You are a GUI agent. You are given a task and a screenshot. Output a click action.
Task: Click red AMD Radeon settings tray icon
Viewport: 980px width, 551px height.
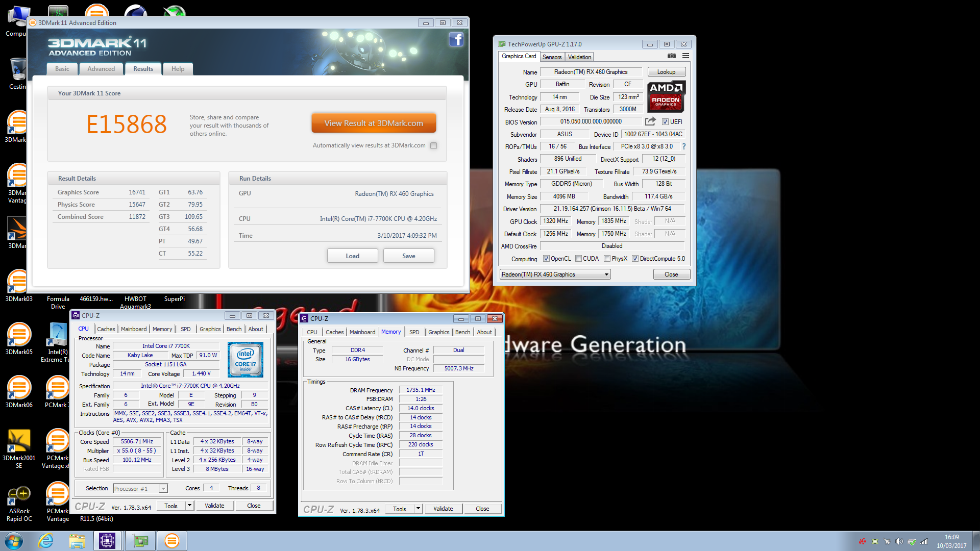point(863,541)
